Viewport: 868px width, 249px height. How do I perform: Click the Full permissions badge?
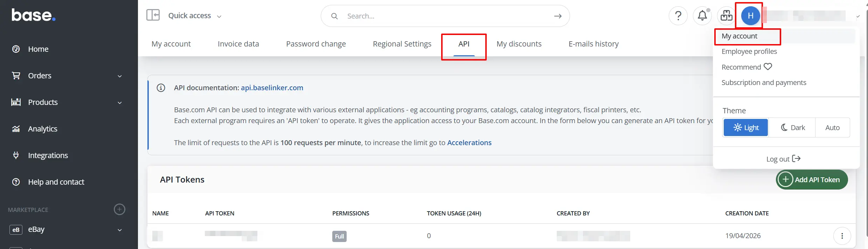point(339,236)
